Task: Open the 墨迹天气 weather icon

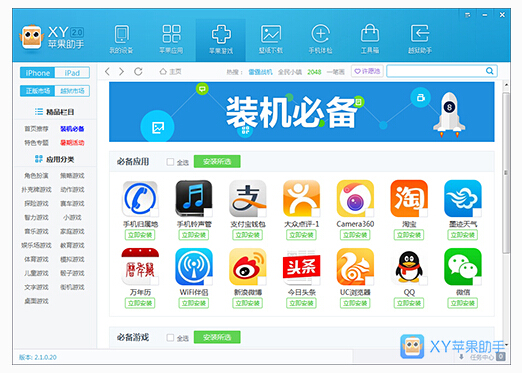Action: click(x=463, y=199)
